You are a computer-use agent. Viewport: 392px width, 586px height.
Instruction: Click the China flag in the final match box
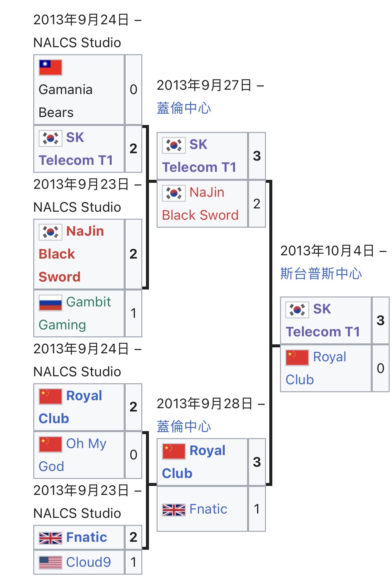tap(297, 358)
